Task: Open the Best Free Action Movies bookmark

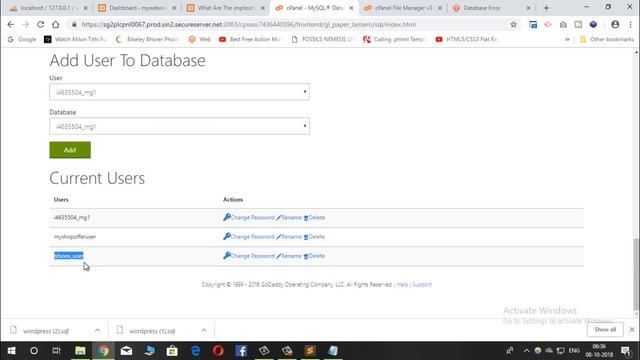Action: [250, 39]
